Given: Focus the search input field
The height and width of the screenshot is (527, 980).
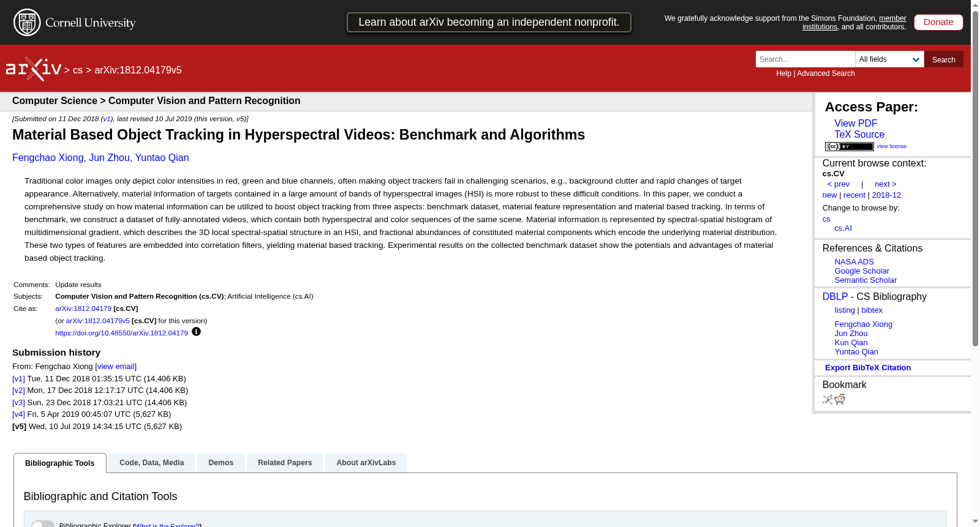Looking at the screenshot, I should coord(805,59).
